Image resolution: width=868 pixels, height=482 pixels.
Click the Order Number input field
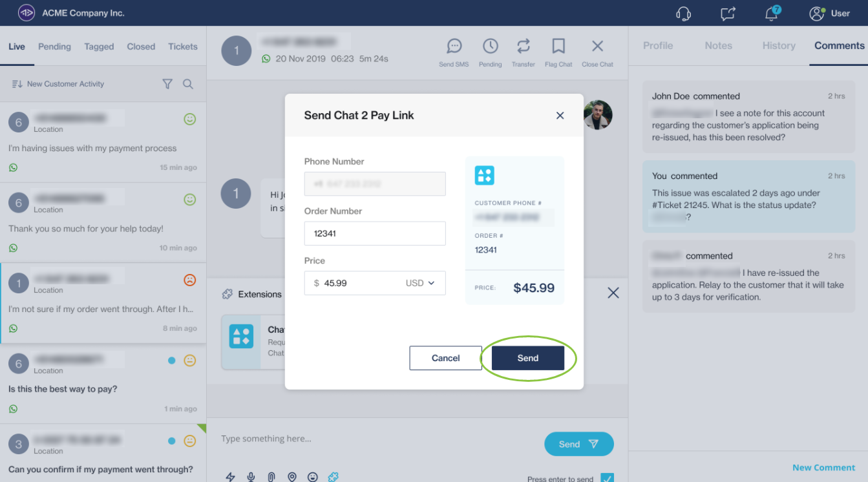tap(375, 233)
